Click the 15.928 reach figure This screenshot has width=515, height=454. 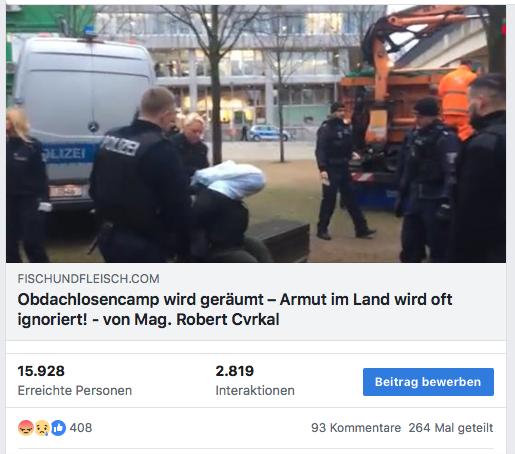pyautogui.click(x=41, y=371)
